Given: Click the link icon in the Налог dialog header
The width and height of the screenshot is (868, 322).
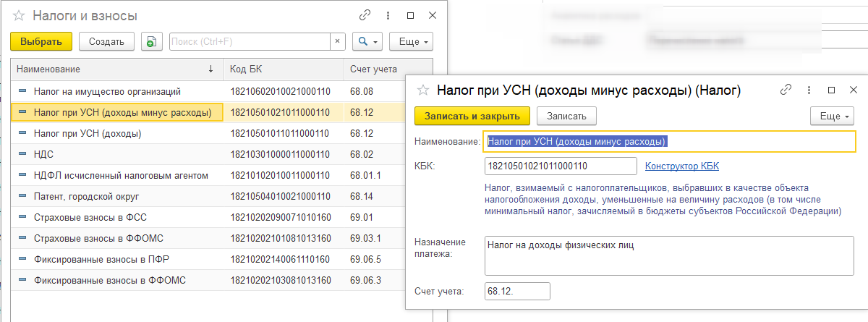Looking at the screenshot, I should 786,90.
